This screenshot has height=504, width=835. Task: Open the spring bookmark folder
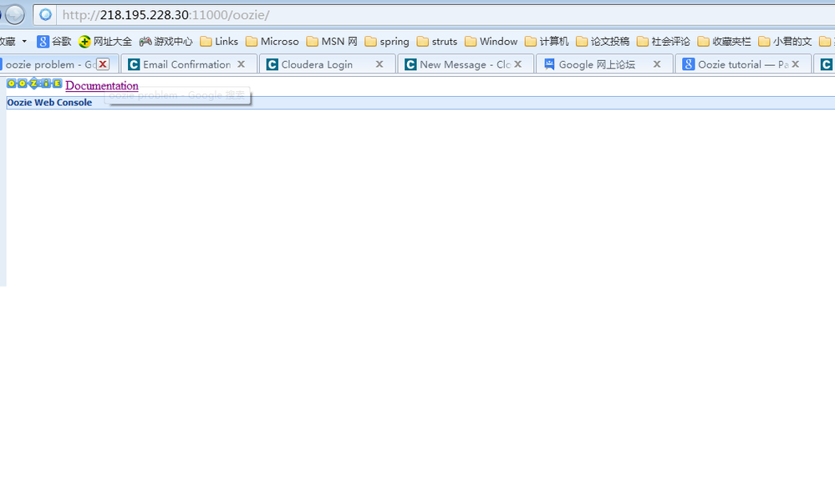click(x=387, y=42)
